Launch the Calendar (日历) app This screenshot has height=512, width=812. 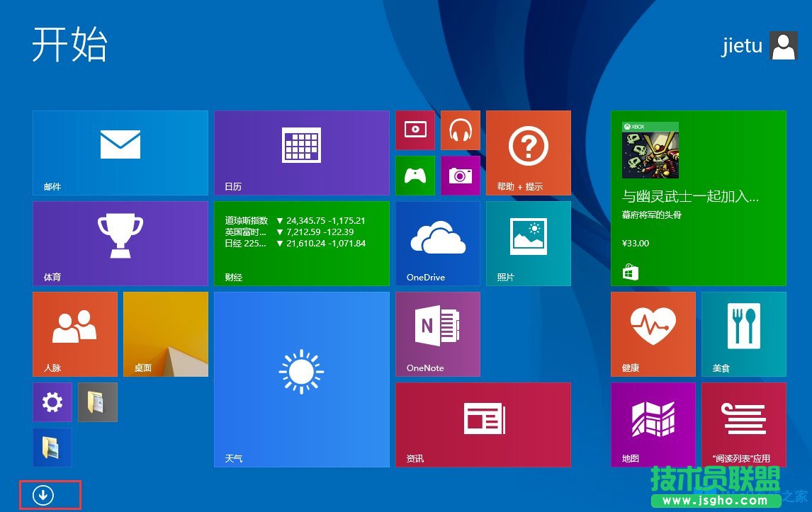(301, 152)
